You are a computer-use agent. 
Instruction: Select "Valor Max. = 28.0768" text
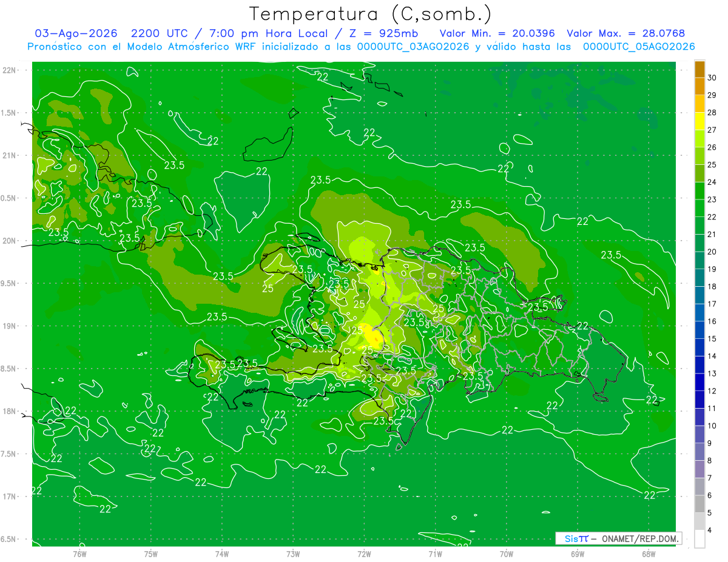(625, 33)
